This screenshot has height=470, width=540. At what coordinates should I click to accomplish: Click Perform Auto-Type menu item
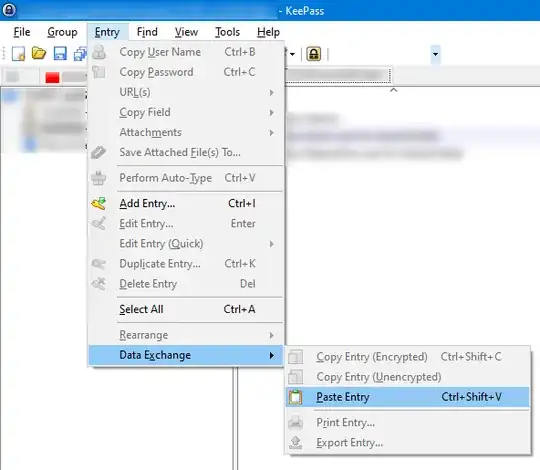(186, 178)
